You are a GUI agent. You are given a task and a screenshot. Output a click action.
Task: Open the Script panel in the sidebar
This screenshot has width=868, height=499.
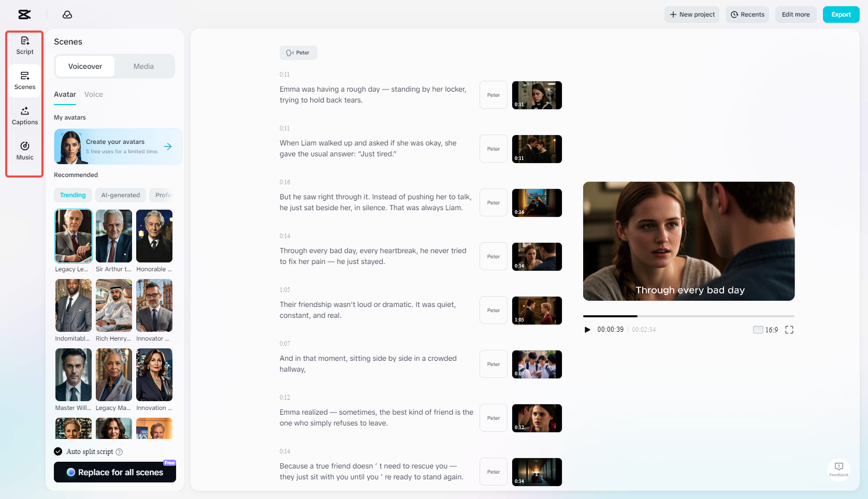tap(24, 45)
